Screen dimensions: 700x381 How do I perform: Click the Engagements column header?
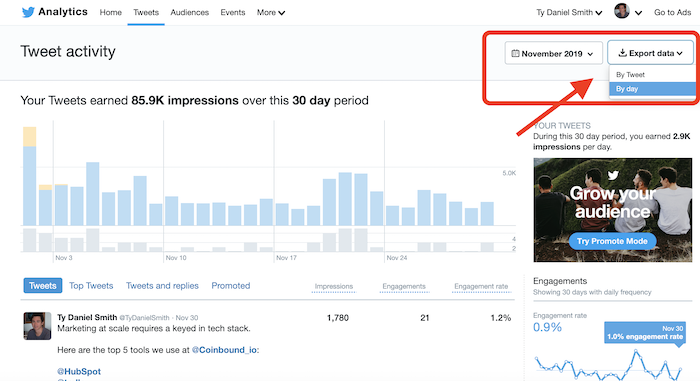coord(404,286)
